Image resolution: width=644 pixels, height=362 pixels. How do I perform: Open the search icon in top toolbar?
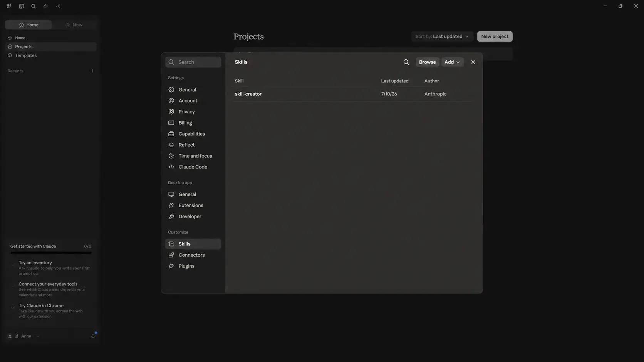pos(34,6)
